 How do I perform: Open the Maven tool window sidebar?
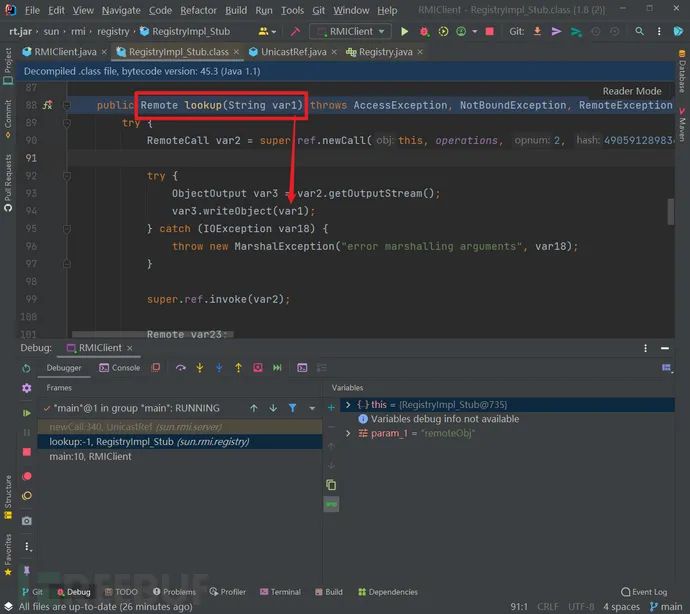coord(682,125)
